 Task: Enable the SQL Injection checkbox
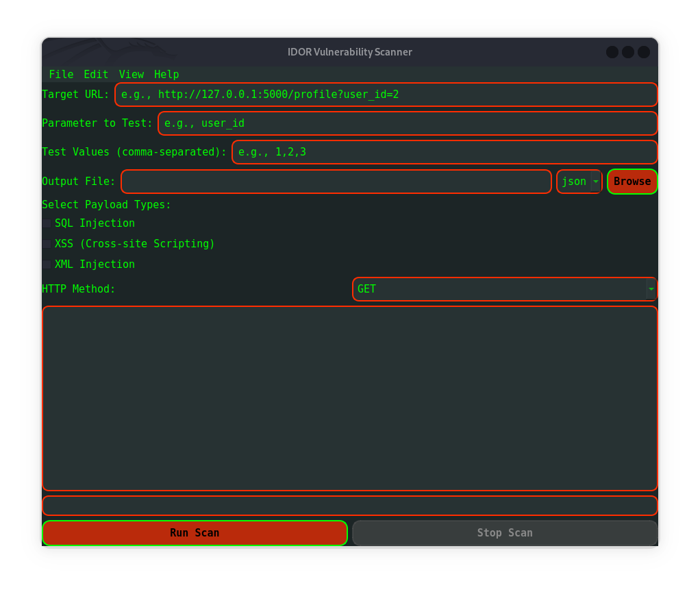coord(47,223)
